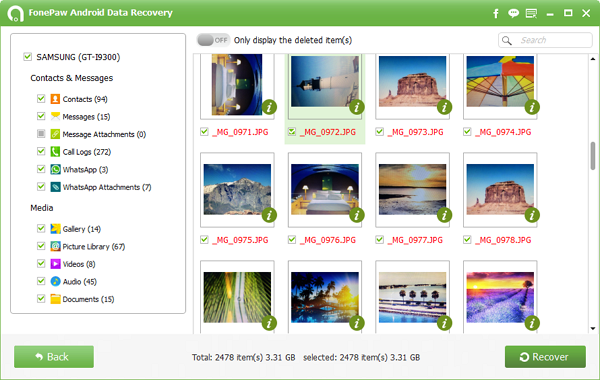Uncheck the WhatsApp (3) checkbox
600x380 pixels.
(41, 169)
